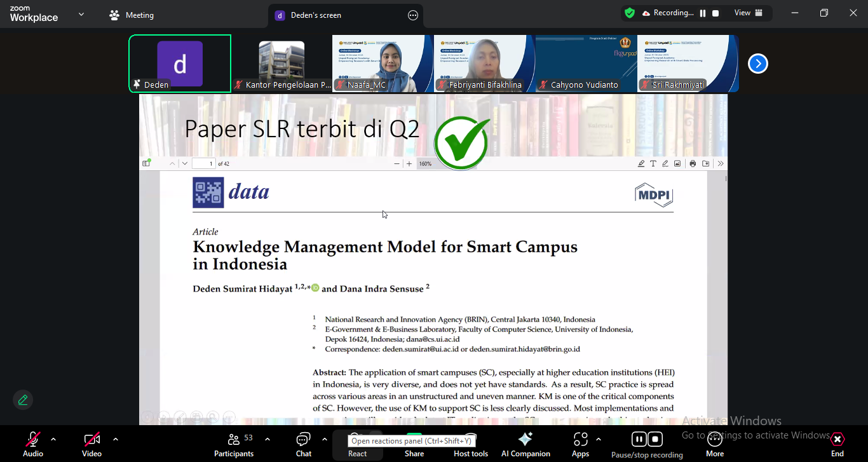The height and width of the screenshot is (462, 868).
Task: Select Febriyanti Bifakhlina video tile
Action: click(x=484, y=64)
